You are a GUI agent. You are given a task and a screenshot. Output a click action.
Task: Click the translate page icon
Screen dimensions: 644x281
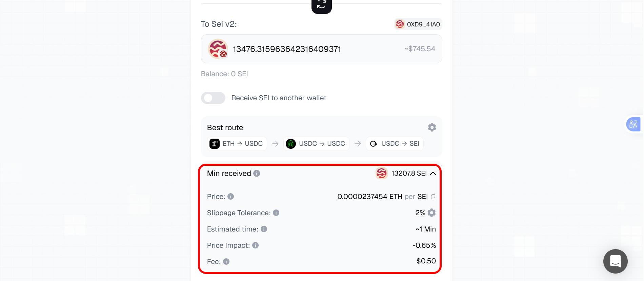[x=633, y=124]
